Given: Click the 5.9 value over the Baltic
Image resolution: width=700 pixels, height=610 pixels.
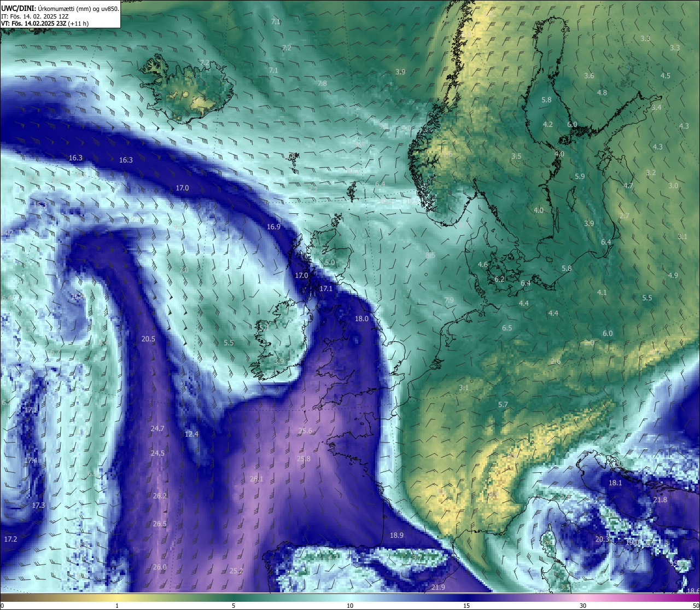Looking at the screenshot, I should tap(580, 176).
